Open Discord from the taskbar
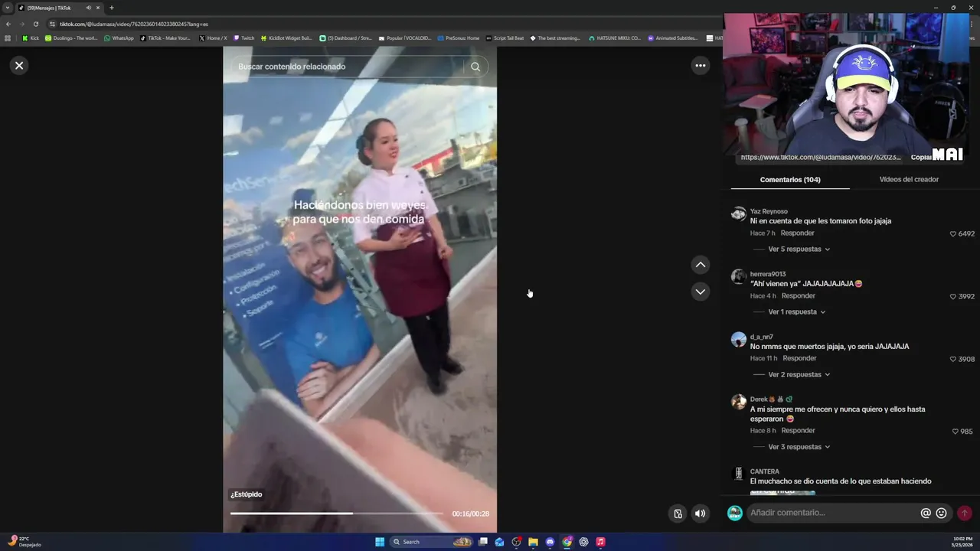 coord(550,542)
